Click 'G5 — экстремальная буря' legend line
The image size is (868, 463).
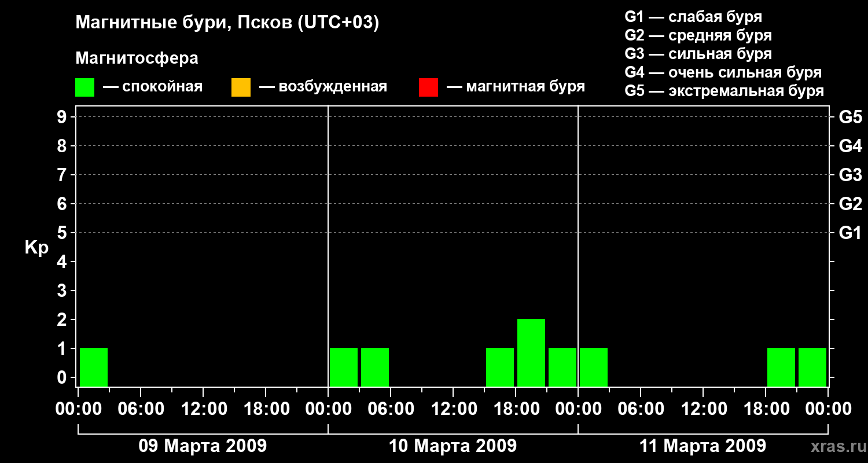pyautogui.click(x=724, y=91)
